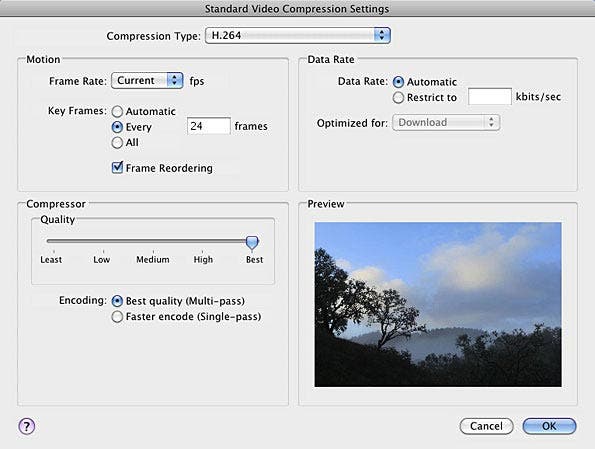The width and height of the screenshot is (595, 449).
Task: Select Every key frames radio button
Action: point(117,127)
